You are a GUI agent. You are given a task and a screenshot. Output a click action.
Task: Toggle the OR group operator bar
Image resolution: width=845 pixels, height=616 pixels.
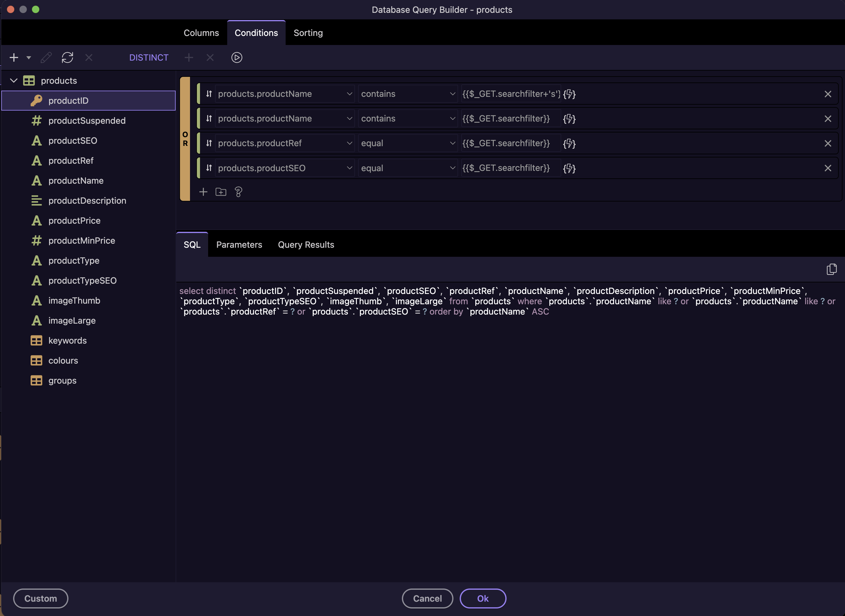(x=185, y=139)
